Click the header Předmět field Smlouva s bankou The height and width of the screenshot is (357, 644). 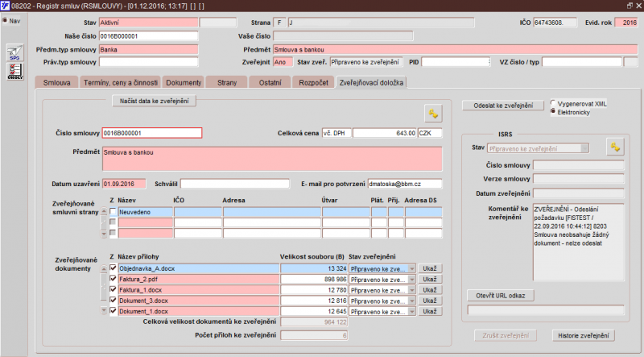click(455, 50)
